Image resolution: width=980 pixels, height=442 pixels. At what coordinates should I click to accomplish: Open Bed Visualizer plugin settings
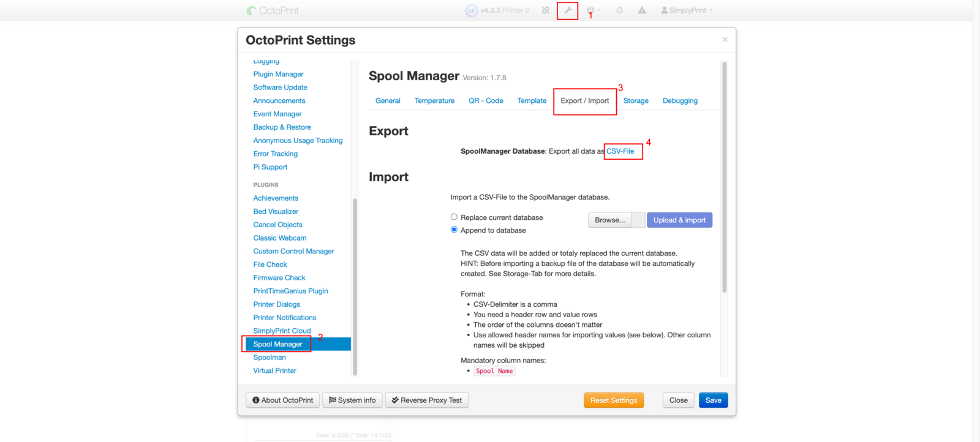click(276, 212)
